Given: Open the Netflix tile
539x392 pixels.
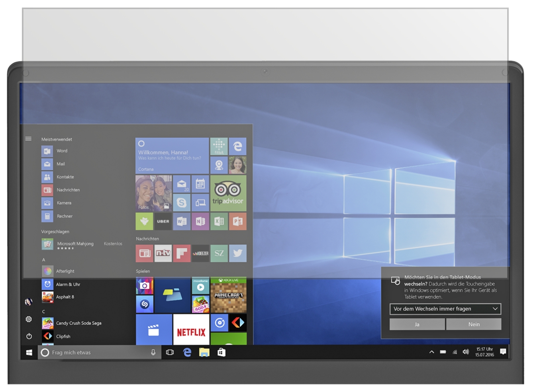Looking at the screenshot, I should (191, 330).
